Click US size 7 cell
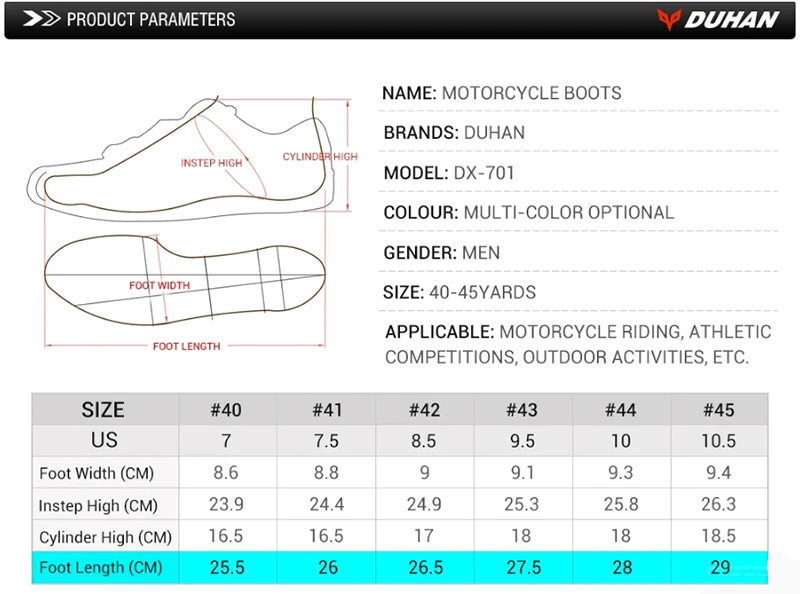Screen dimensions: 800x594 [x=226, y=441]
